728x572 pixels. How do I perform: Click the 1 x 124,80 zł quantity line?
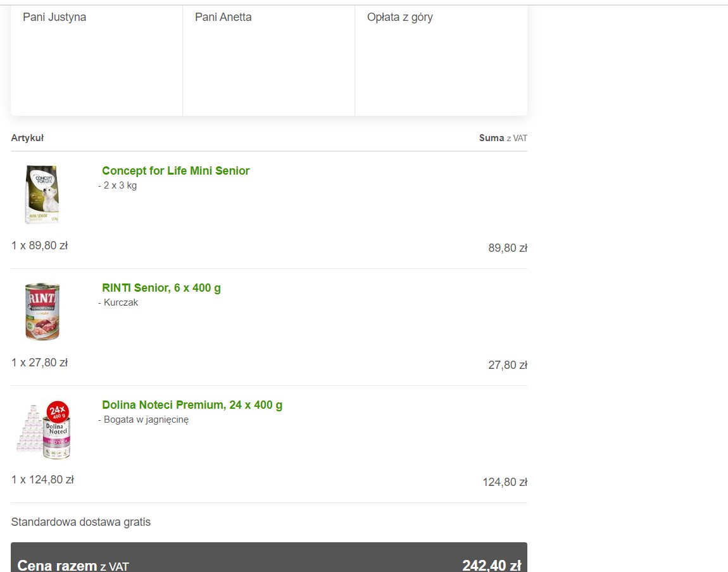pos(42,479)
